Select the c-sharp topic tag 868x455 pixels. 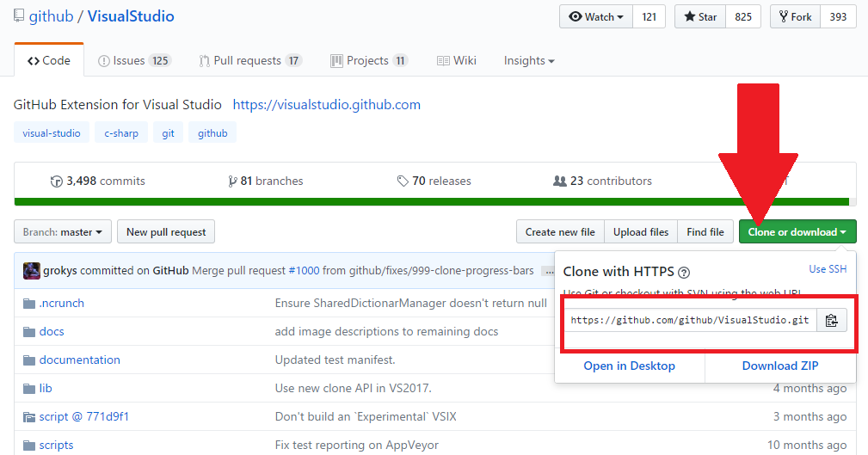click(121, 132)
